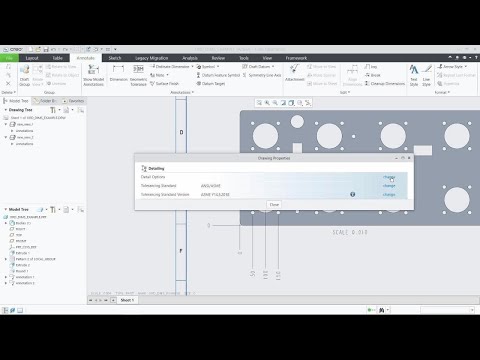The height and width of the screenshot is (360, 480).
Task: Open the File menu
Action: pos(9,58)
